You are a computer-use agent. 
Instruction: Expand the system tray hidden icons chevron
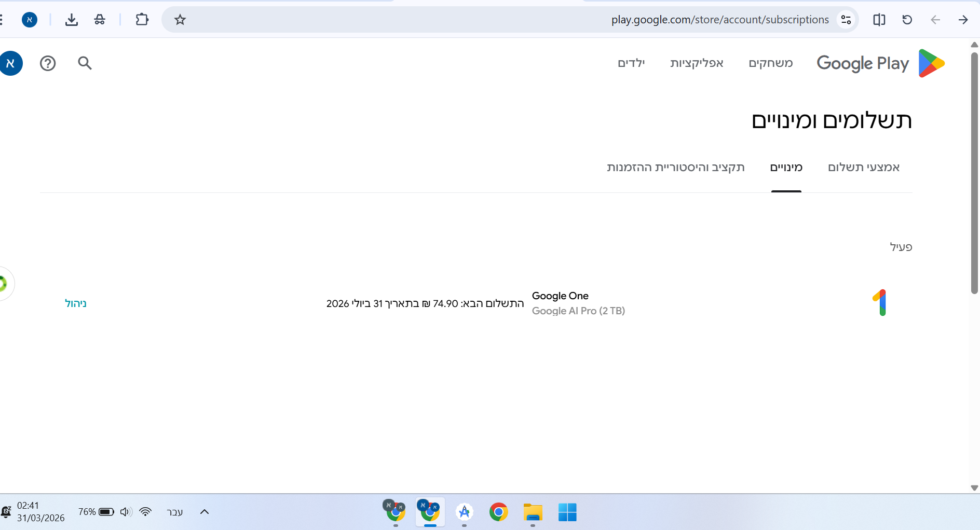click(x=205, y=512)
